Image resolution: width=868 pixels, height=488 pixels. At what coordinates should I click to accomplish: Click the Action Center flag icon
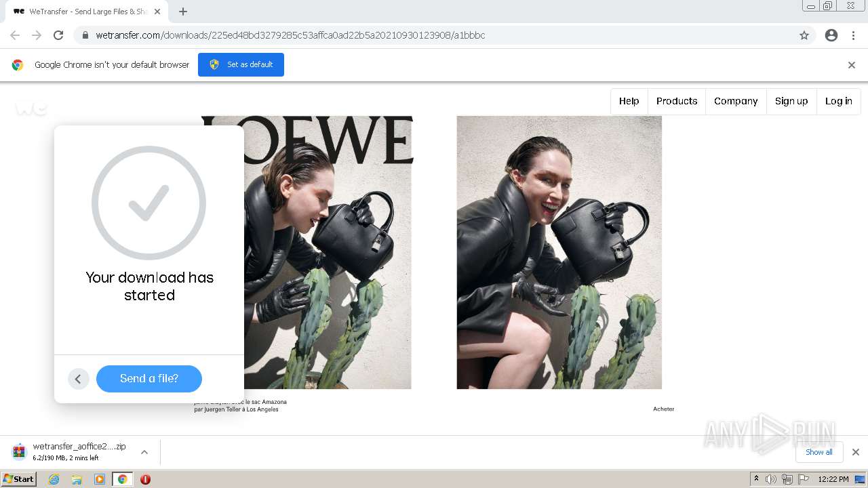click(803, 479)
